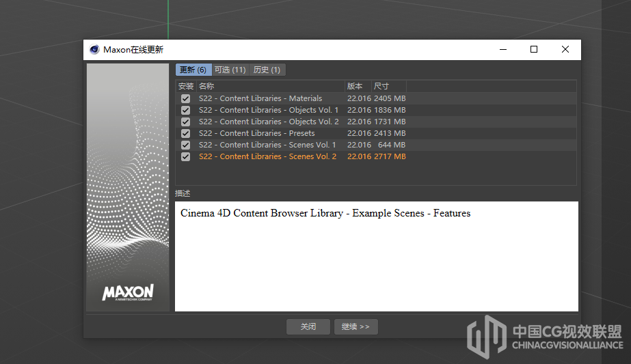Select row S22 - Content Libraries - Presets
This screenshot has height=364, width=631.
[x=376, y=134]
